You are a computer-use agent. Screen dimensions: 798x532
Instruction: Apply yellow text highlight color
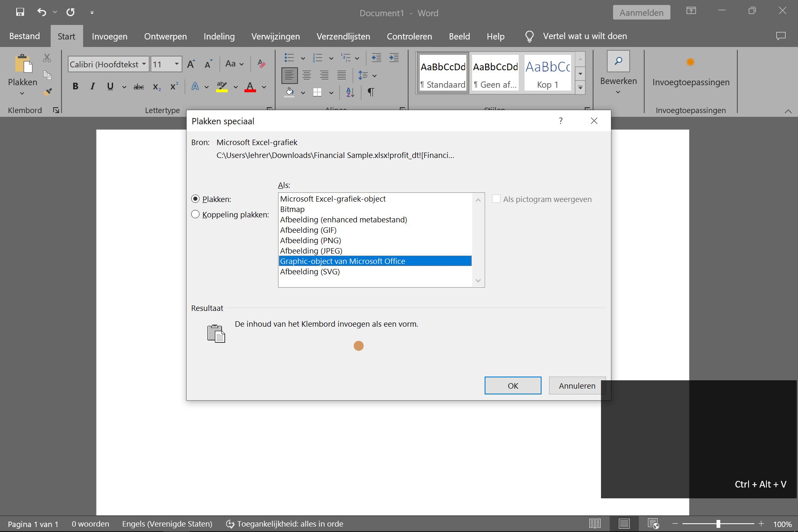pyautogui.click(x=222, y=87)
